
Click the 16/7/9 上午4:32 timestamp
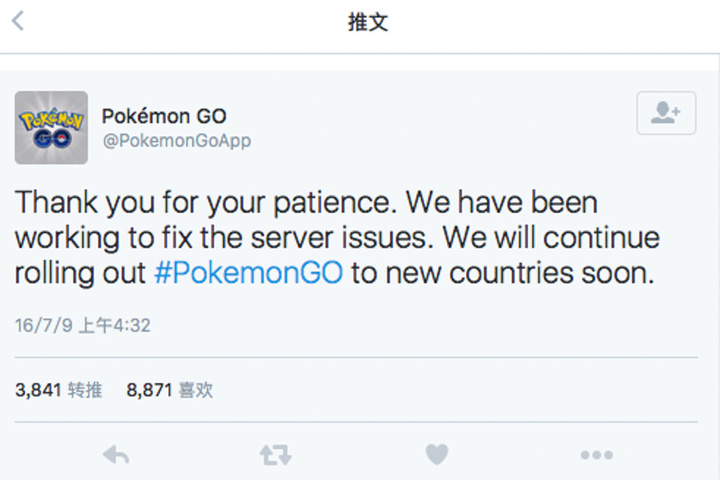(x=83, y=326)
